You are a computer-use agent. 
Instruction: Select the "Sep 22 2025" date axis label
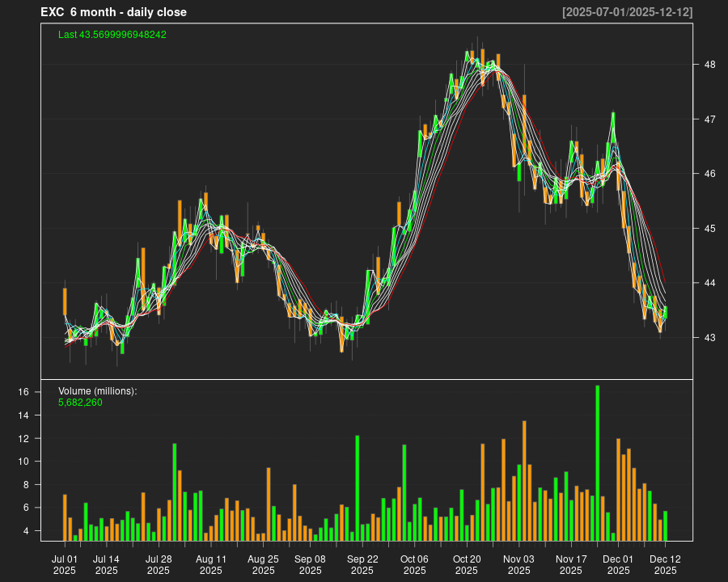[362, 564]
